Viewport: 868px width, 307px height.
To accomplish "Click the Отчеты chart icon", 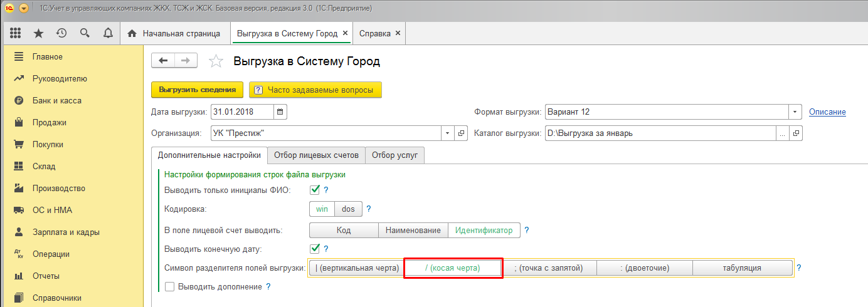I will 18,276.
